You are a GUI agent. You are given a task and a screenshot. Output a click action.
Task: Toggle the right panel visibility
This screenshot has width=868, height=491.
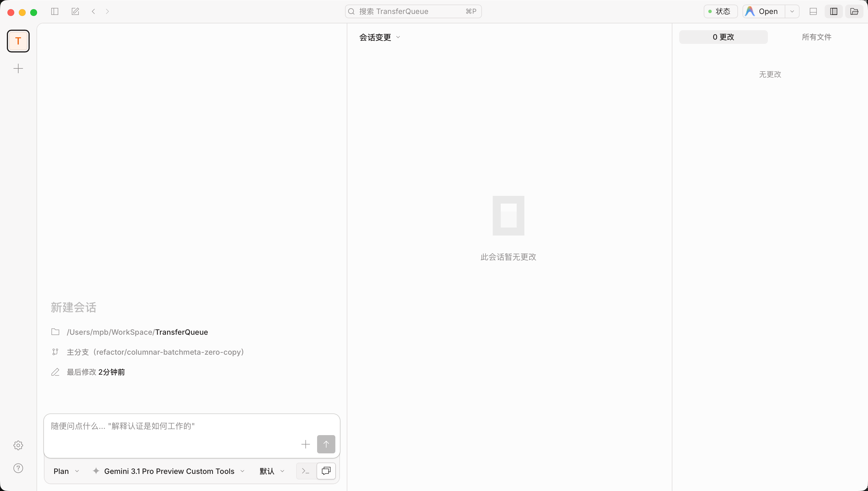pos(833,11)
